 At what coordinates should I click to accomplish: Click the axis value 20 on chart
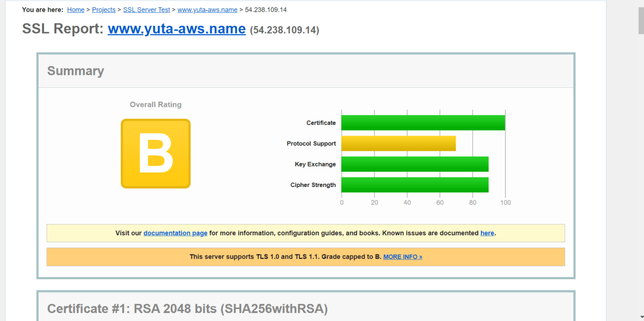[374, 203]
